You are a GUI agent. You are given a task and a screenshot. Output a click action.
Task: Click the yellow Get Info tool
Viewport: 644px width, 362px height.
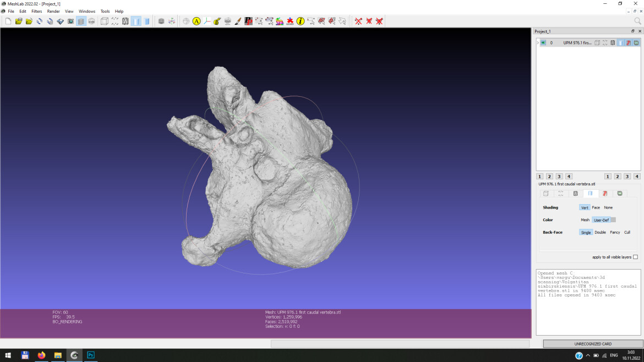coord(301,21)
